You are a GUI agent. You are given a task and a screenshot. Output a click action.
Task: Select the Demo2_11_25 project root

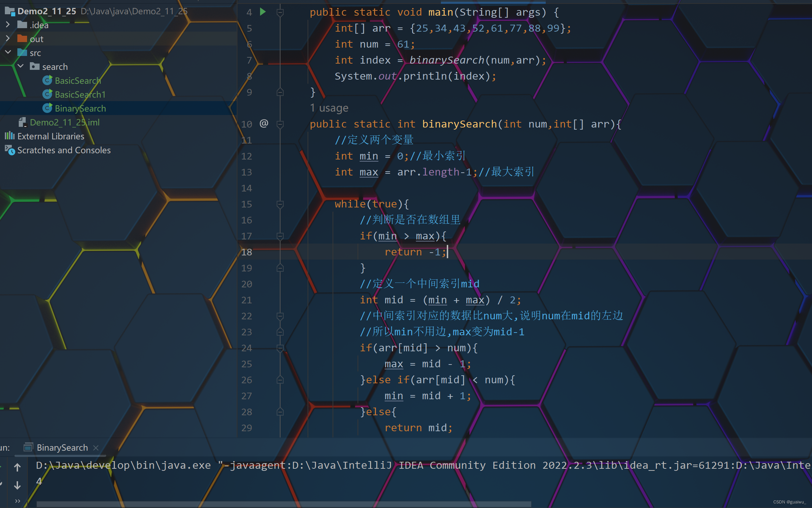click(47, 11)
